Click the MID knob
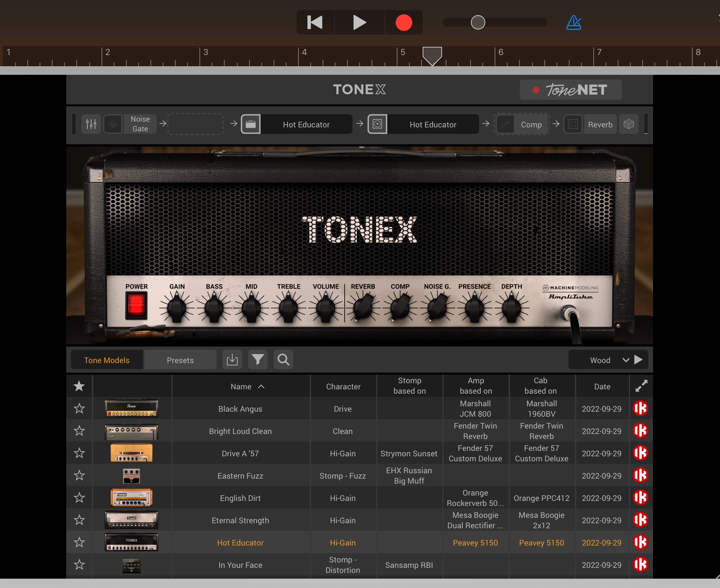The width and height of the screenshot is (720, 588). (x=251, y=307)
